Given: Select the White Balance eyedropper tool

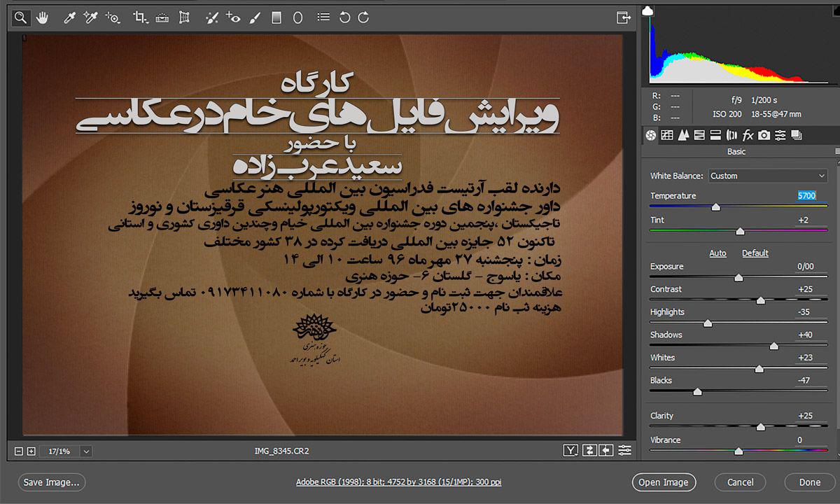Looking at the screenshot, I should tap(69, 17).
